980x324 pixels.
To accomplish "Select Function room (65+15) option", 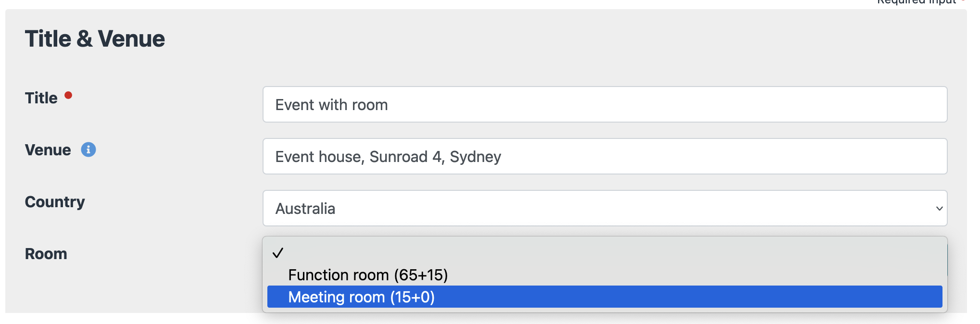I will 368,275.
